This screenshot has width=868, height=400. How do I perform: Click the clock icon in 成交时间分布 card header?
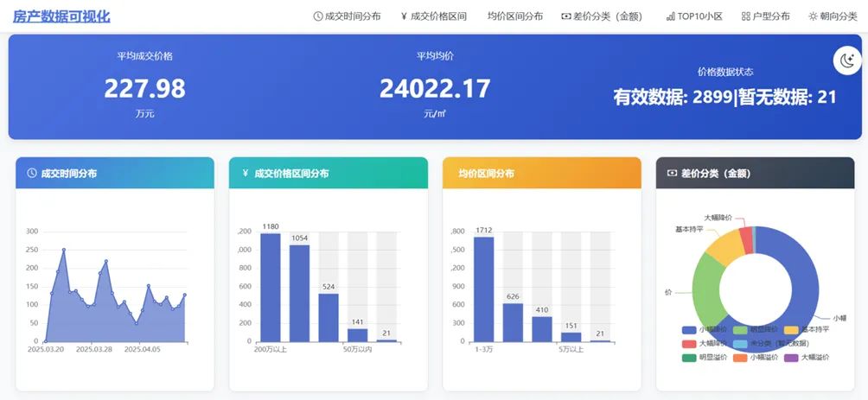click(32, 173)
